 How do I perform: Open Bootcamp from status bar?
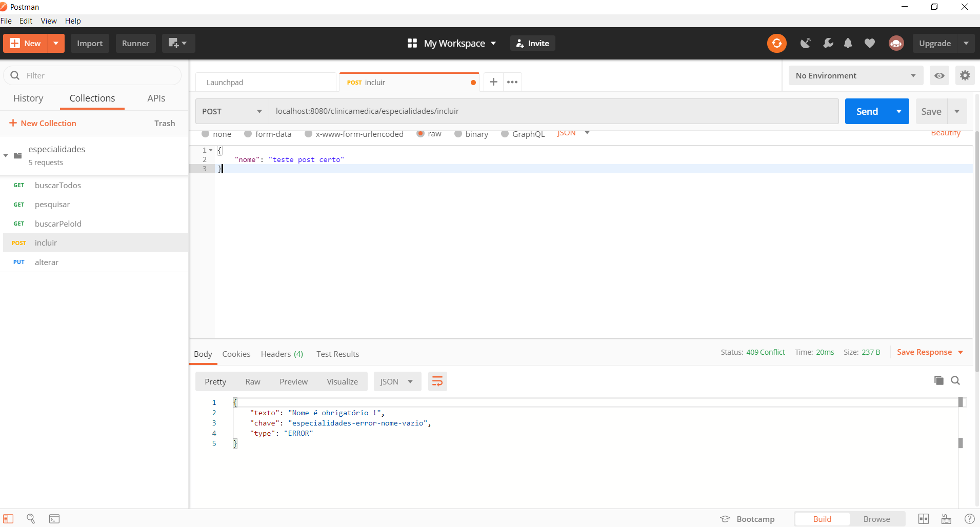747,519
